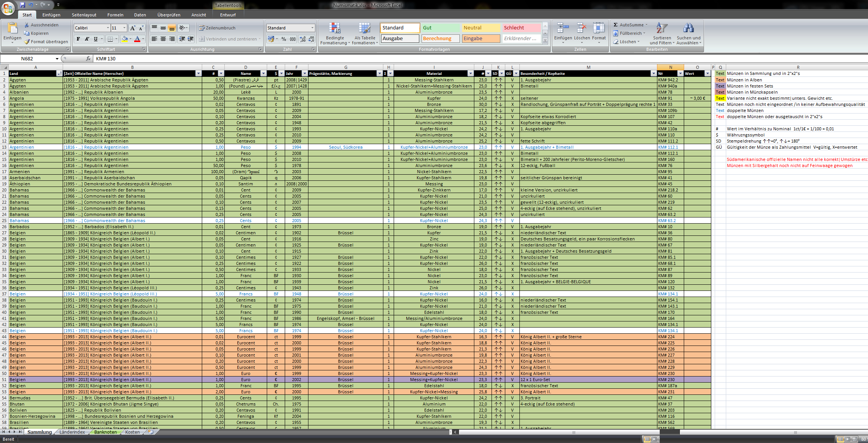868x443 pixels.
Task: Expand the Standard number format combo box
Action: pyautogui.click(x=312, y=28)
